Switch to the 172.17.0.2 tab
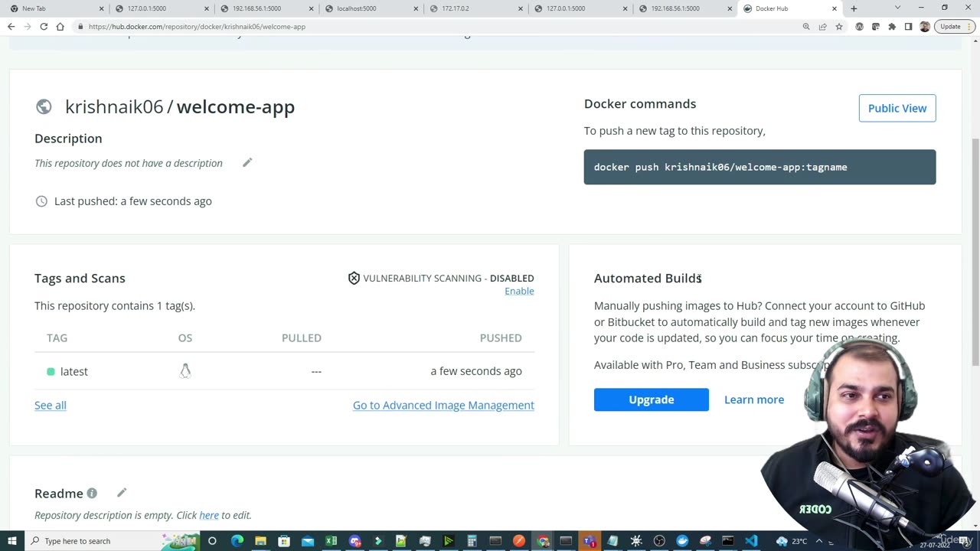This screenshot has width=980, height=551. (475, 8)
